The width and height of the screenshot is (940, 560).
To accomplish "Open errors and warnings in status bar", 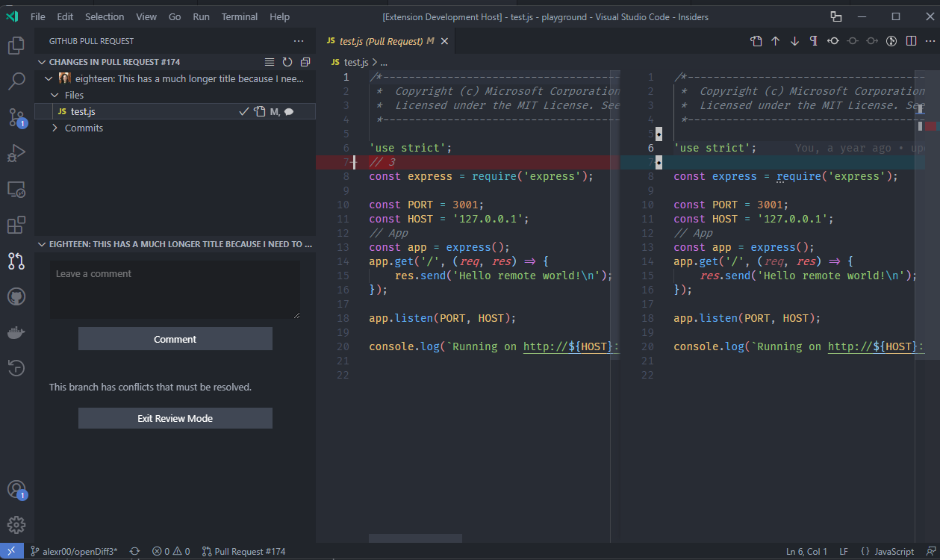I will click(x=171, y=552).
